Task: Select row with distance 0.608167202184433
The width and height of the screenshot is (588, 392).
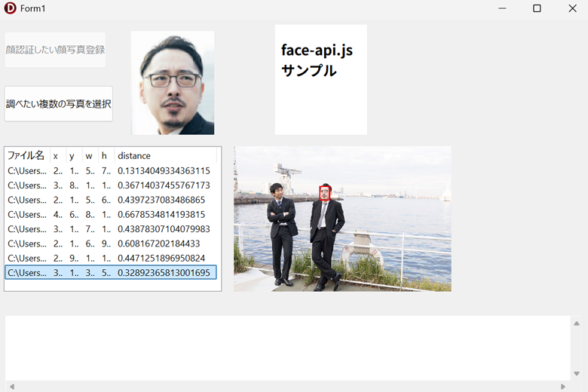Action: (111, 243)
